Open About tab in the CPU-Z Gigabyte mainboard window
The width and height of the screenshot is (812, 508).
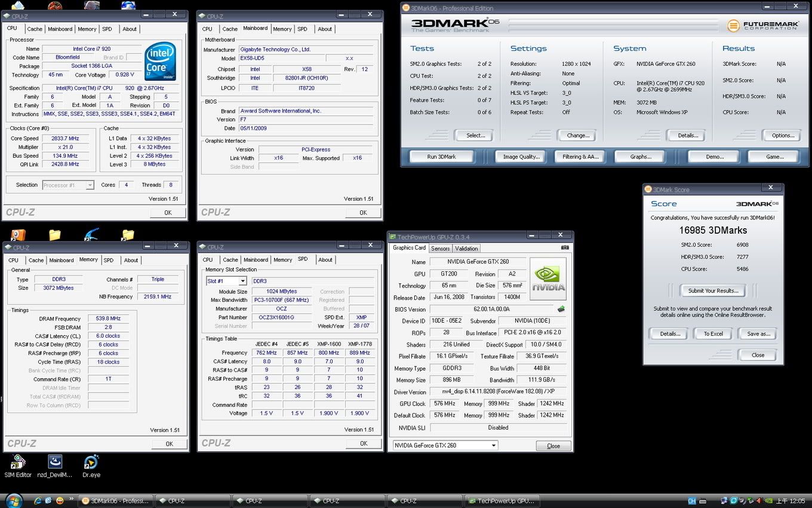pyautogui.click(x=325, y=29)
